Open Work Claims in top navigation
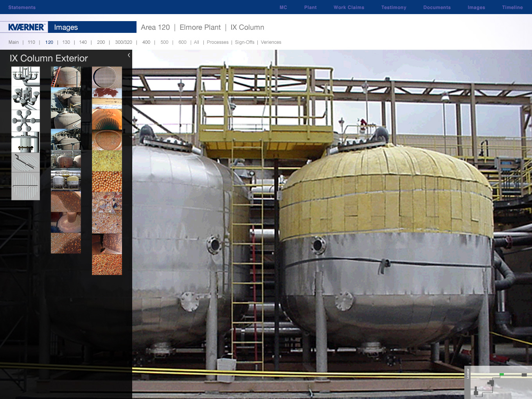 [349, 7]
